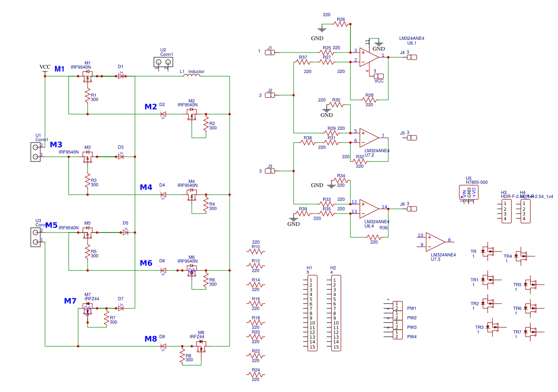Click the GND symbol near R39
The width and height of the screenshot is (558, 392).
click(x=293, y=220)
